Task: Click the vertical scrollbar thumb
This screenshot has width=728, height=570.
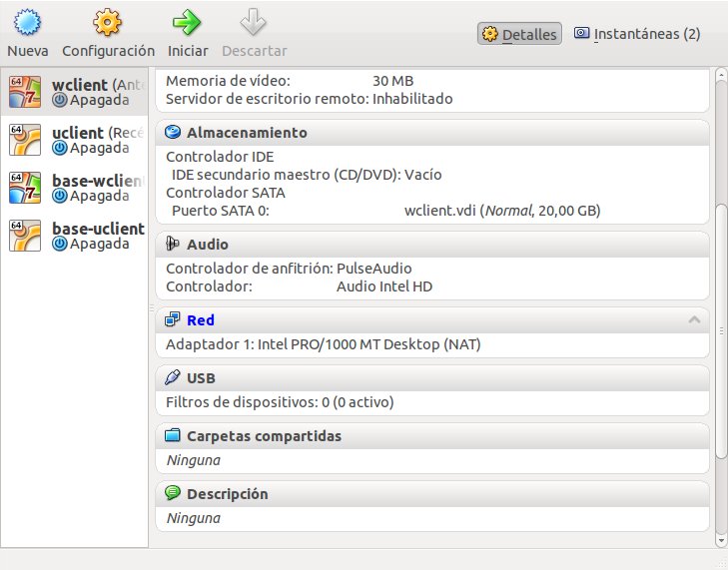Action: pyautogui.click(x=721, y=331)
